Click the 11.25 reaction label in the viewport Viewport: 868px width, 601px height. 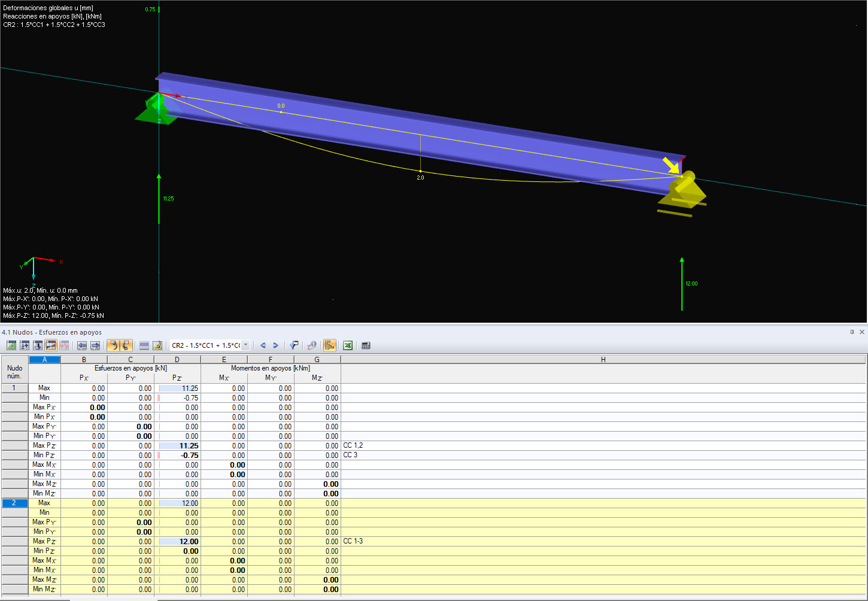pyautogui.click(x=168, y=199)
